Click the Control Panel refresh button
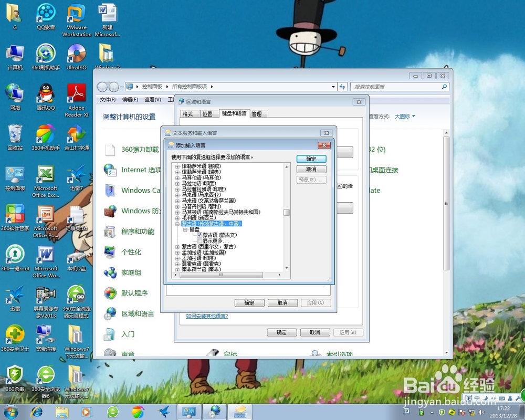Viewport: 525px width, 420px height. (342, 87)
